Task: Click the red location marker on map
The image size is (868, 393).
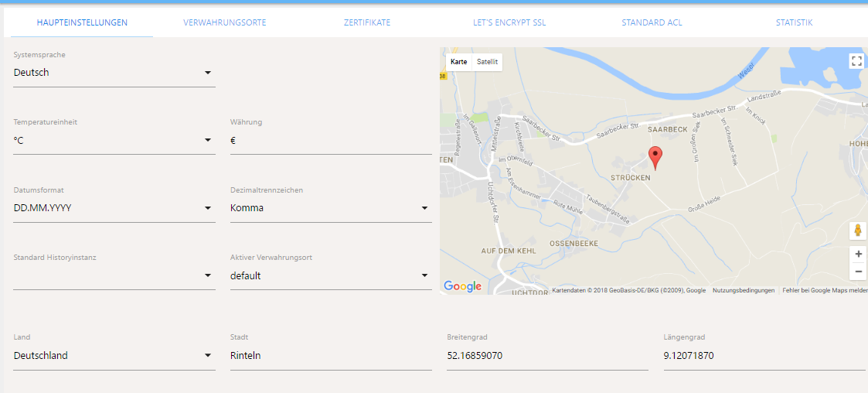Action: (x=655, y=158)
